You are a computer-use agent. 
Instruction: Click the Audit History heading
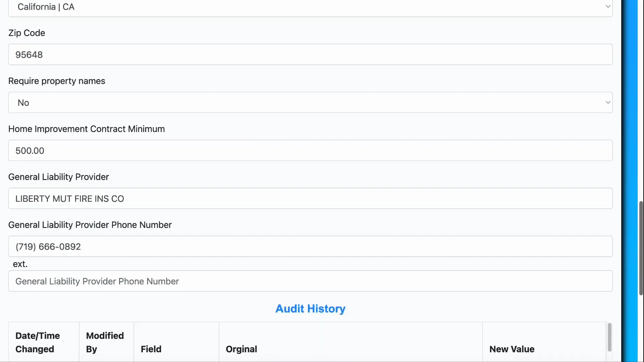point(310,309)
